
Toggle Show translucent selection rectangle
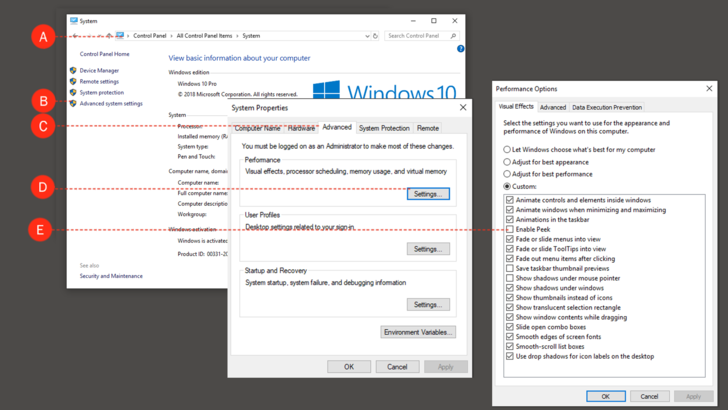tap(510, 307)
